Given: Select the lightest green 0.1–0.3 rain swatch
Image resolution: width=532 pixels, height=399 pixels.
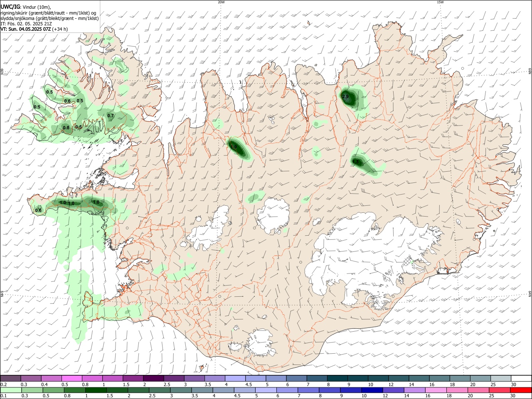Looking at the screenshot, I should click(11, 390).
